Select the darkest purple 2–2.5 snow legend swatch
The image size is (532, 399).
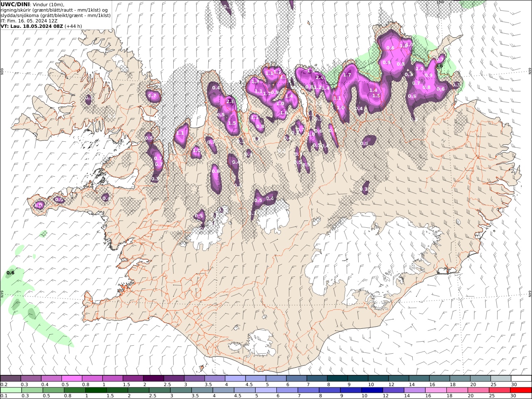(x=153, y=378)
